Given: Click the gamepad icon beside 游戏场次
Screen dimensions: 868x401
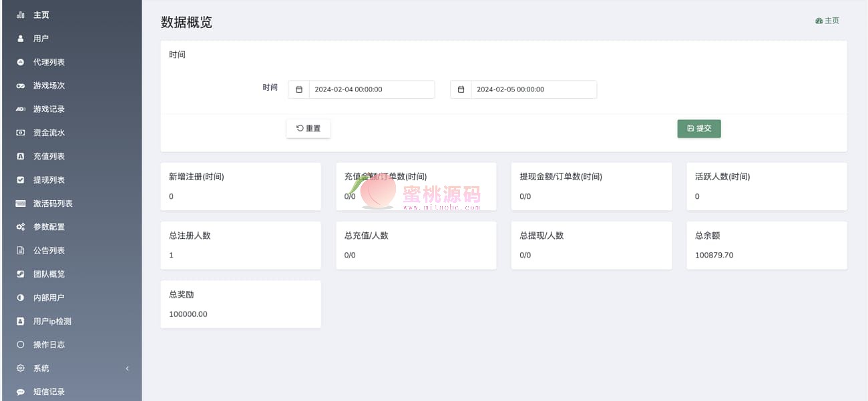Looking at the screenshot, I should [20, 86].
